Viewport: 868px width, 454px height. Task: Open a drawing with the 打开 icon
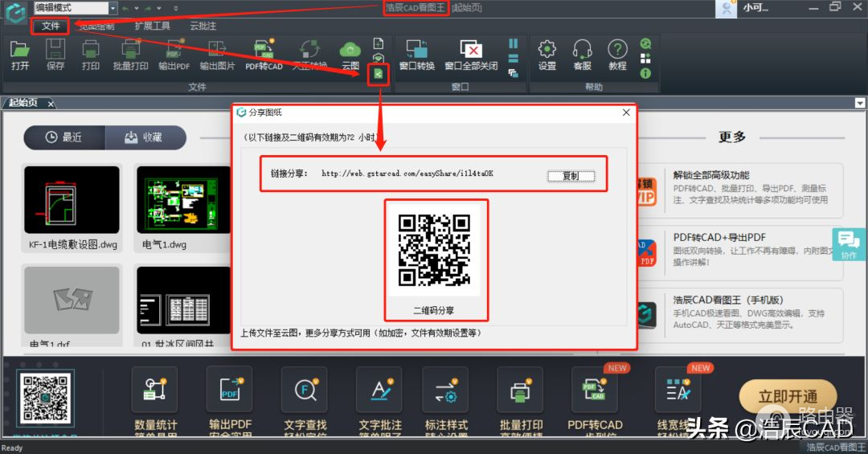[x=20, y=50]
